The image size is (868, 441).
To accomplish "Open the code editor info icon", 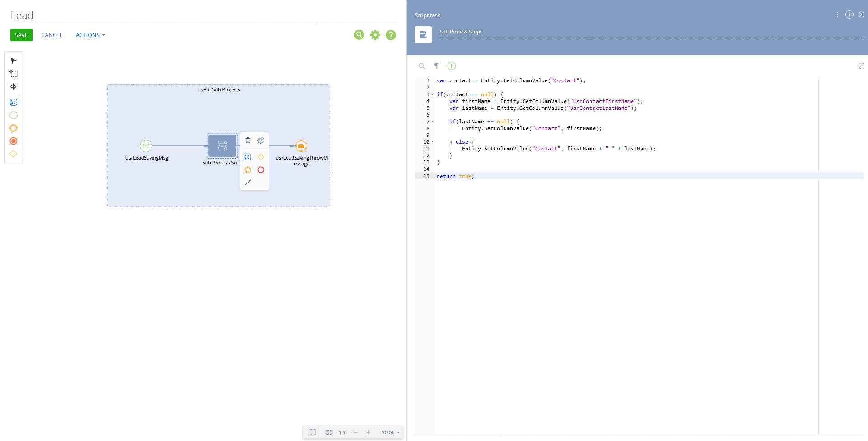I will [452, 66].
